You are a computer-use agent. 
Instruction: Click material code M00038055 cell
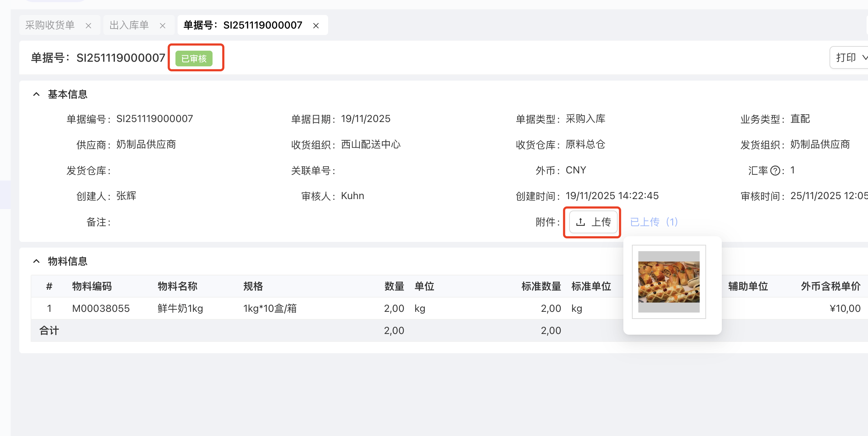(x=101, y=308)
